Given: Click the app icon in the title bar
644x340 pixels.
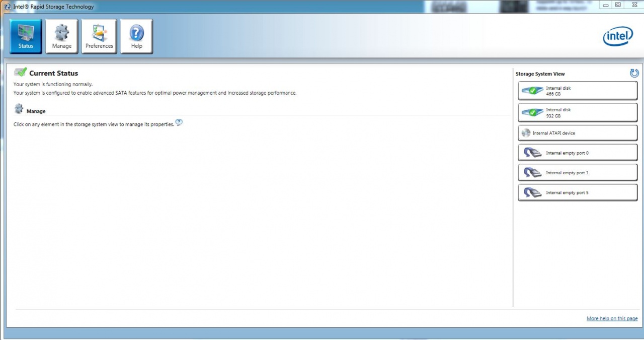Looking at the screenshot, I should coord(7,7).
